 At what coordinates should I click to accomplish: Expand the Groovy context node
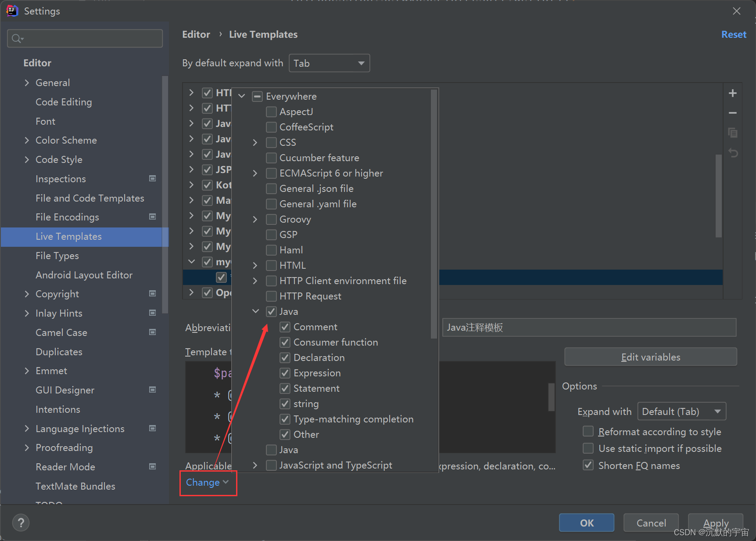click(255, 219)
